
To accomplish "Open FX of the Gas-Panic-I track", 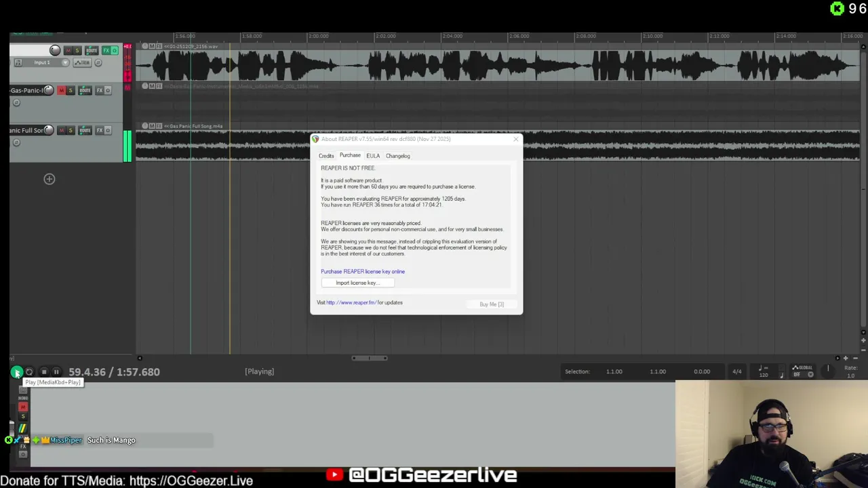I will coord(99,90).
